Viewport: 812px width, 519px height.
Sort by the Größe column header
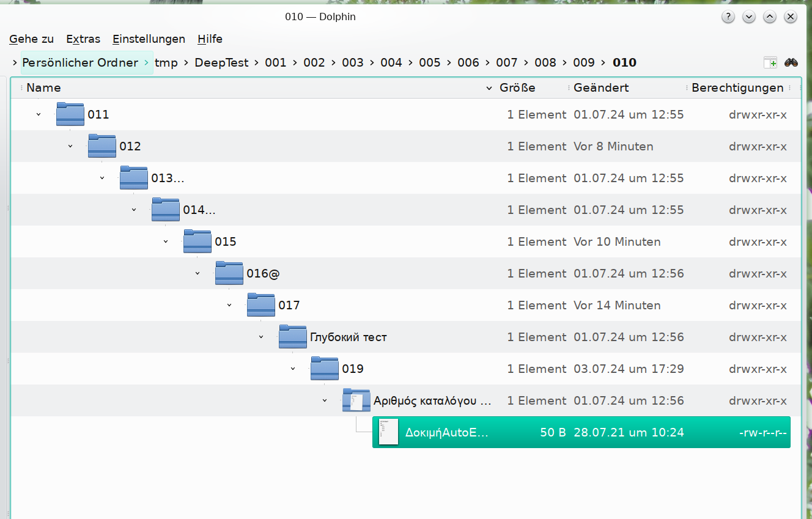[x=517, y=88]
